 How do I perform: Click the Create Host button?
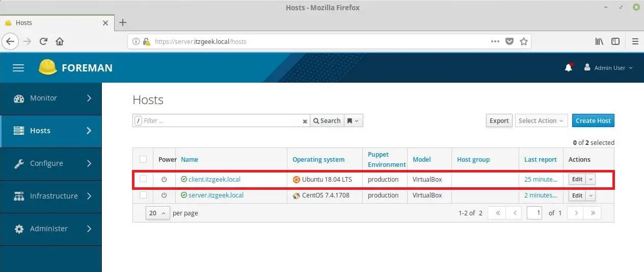click(x=593, y=121)
